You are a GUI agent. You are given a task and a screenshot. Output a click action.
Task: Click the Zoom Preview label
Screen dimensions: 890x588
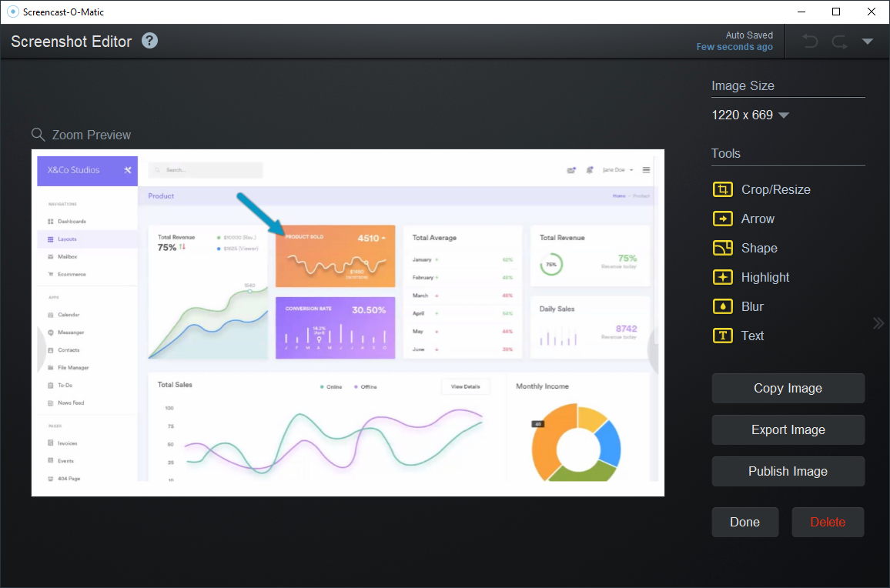(x=92, y=135)
